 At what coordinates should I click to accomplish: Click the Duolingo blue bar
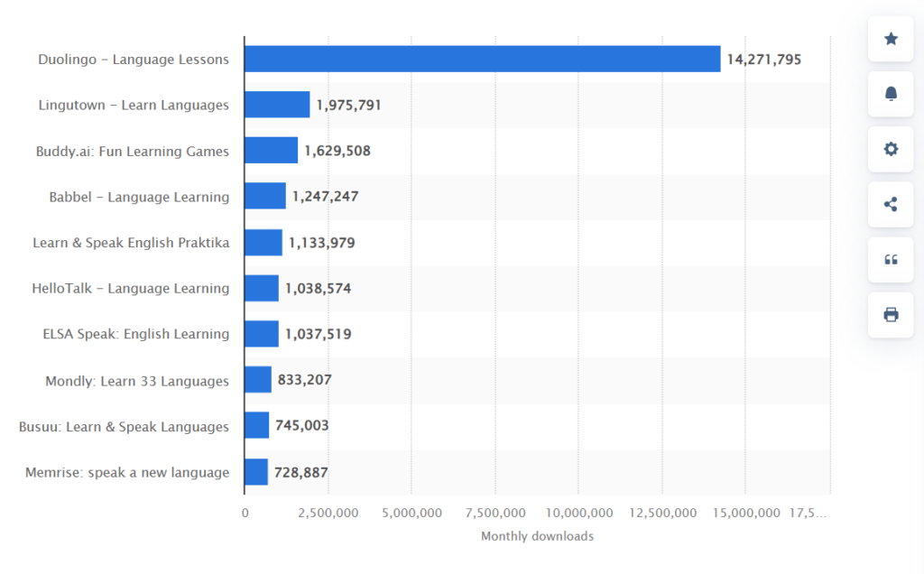point(482,60)
